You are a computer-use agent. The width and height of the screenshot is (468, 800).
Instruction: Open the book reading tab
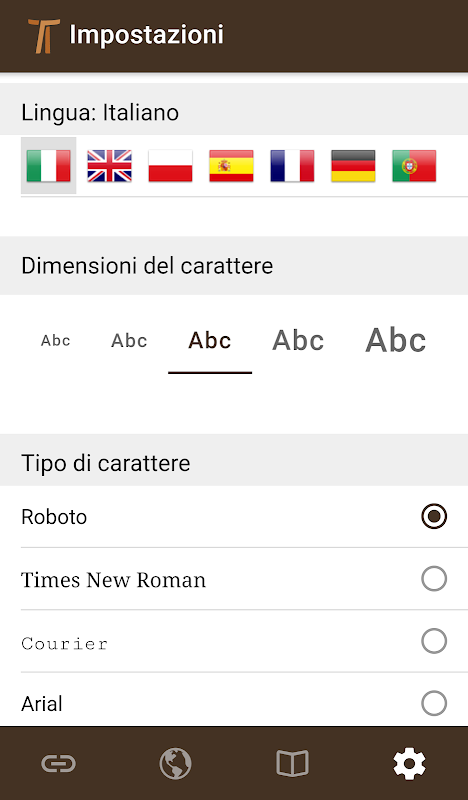point(292,764)
